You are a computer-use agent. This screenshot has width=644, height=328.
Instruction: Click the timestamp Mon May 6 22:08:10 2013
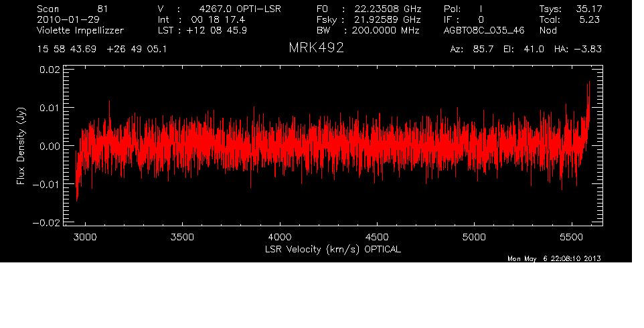point(554,258)
